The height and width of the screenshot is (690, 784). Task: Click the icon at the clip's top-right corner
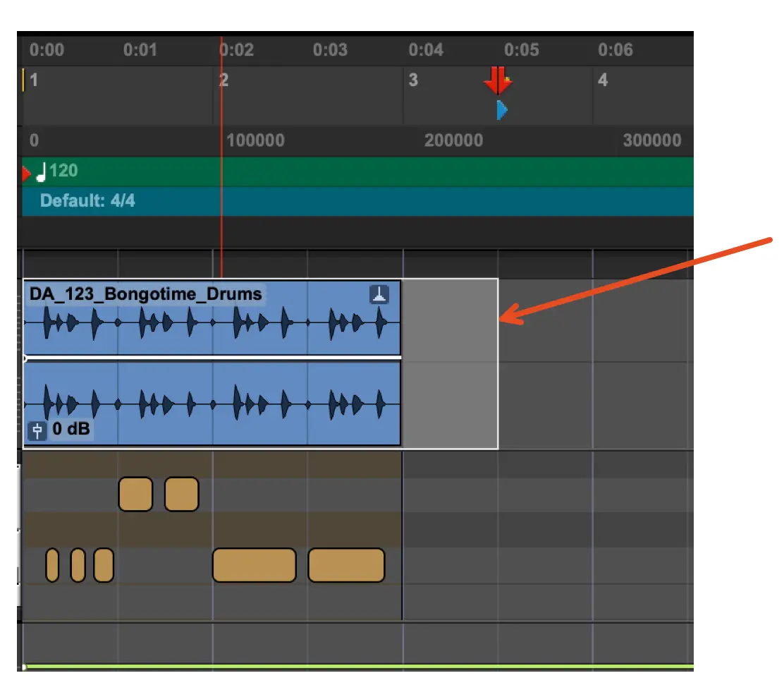[x=379, y=295]
